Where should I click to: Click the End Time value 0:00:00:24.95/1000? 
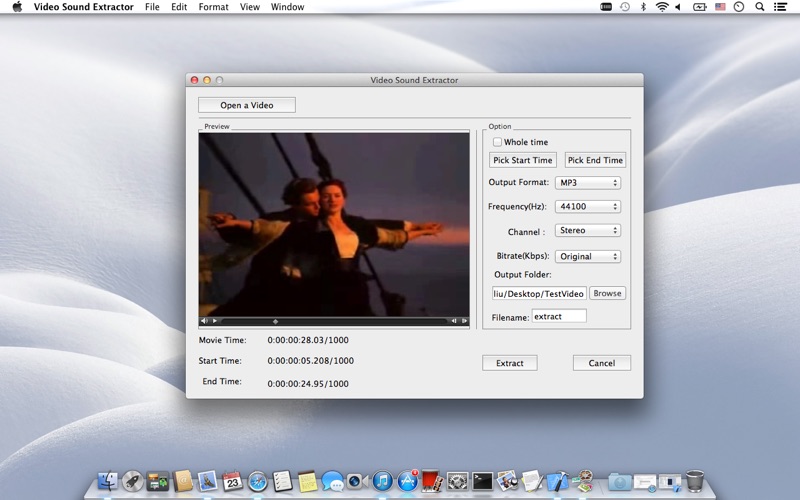pos(308,384)
